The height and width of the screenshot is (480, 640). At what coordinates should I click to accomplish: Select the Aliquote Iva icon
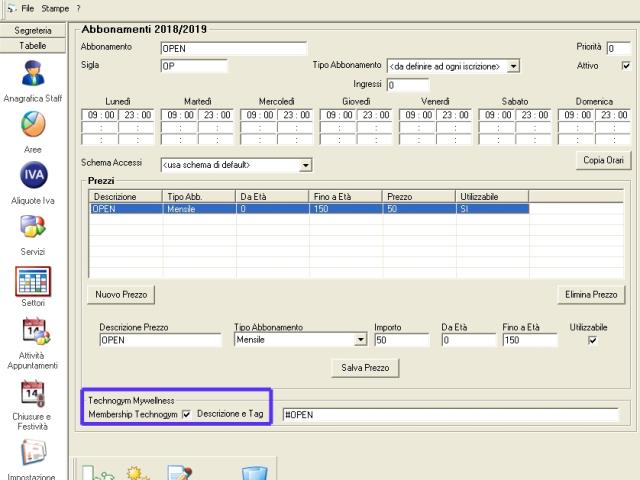(33, 176)
